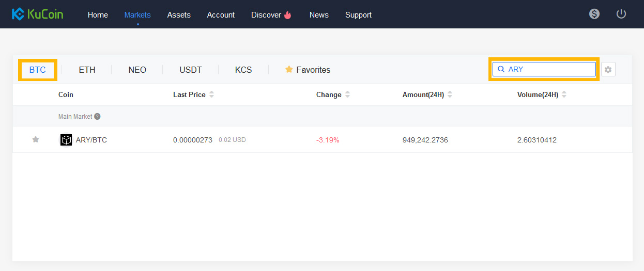
Task: Switch to the USDT market tab
Action: [191, 70]
